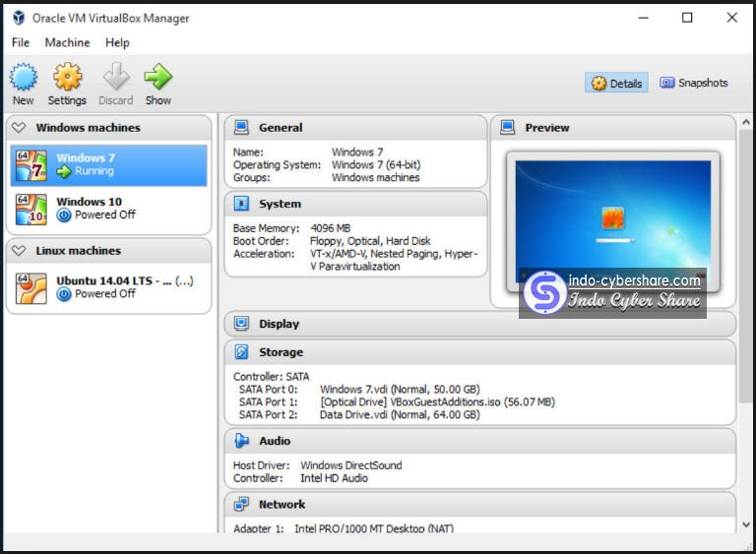The image size is (756, 554).
Task: Click the Windows 7 VM icon
Action: tap(31, 165)
